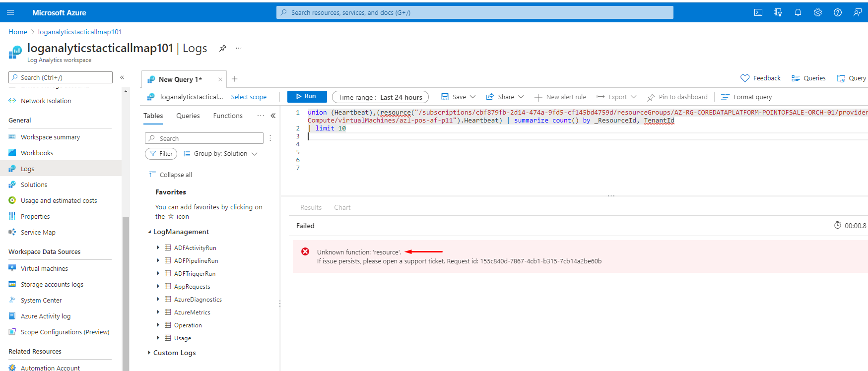Click the Export arrow icon

point(601,97)
